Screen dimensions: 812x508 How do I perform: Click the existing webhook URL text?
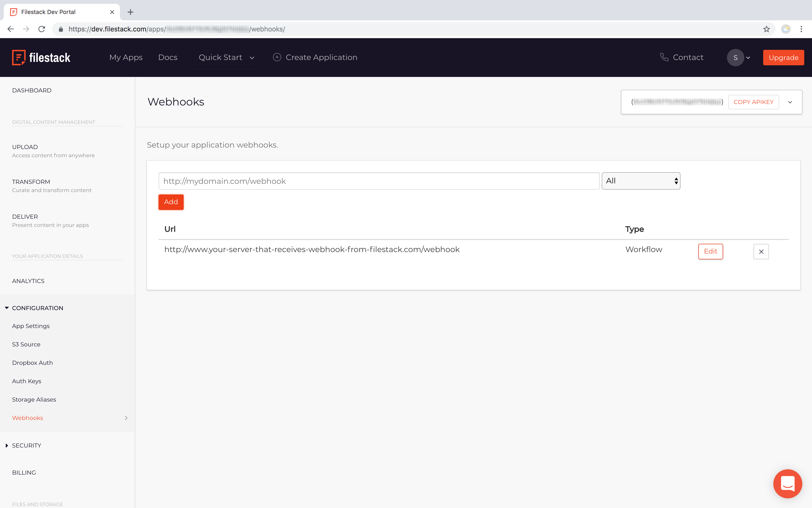tap(312, 249)
